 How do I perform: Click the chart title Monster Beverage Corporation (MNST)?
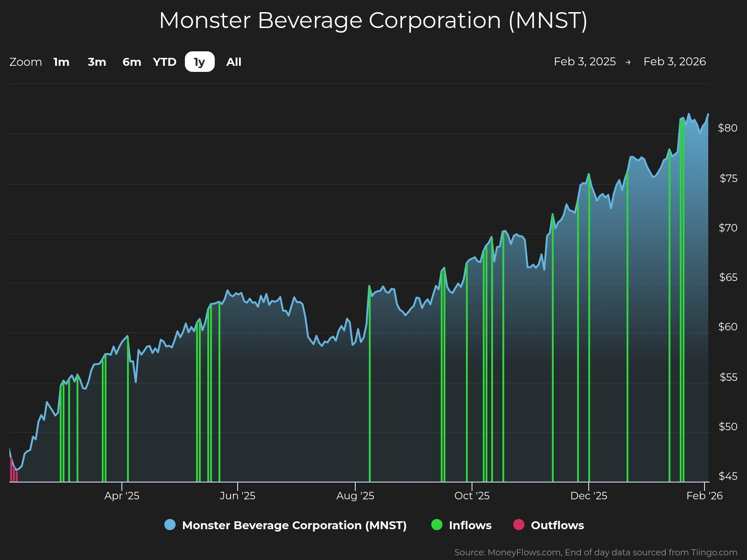pyautogui.click(x=373, y=21)
